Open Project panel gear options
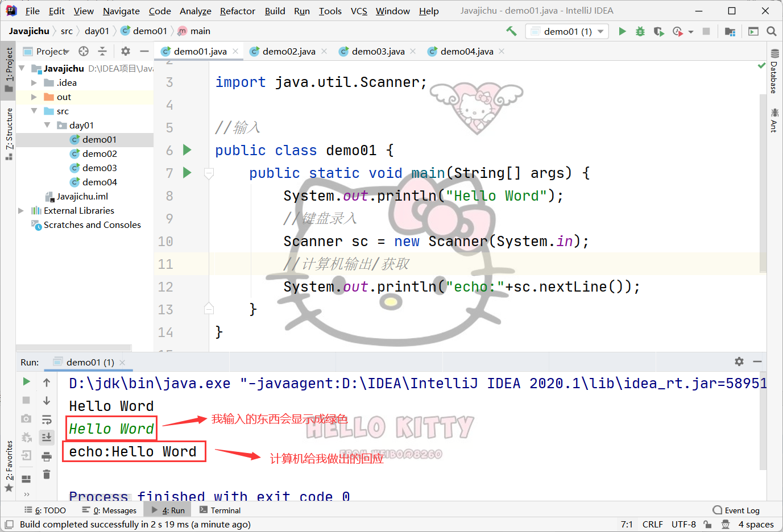783x532 pixels. point(126,51)
